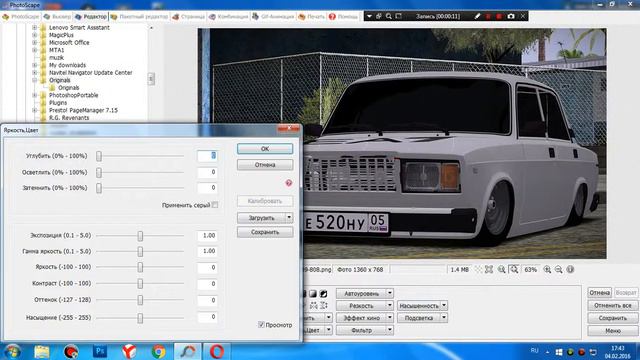Screen dimensions: 640x360
Task: Click Сохранить in the color dialog
Action: 265,232
